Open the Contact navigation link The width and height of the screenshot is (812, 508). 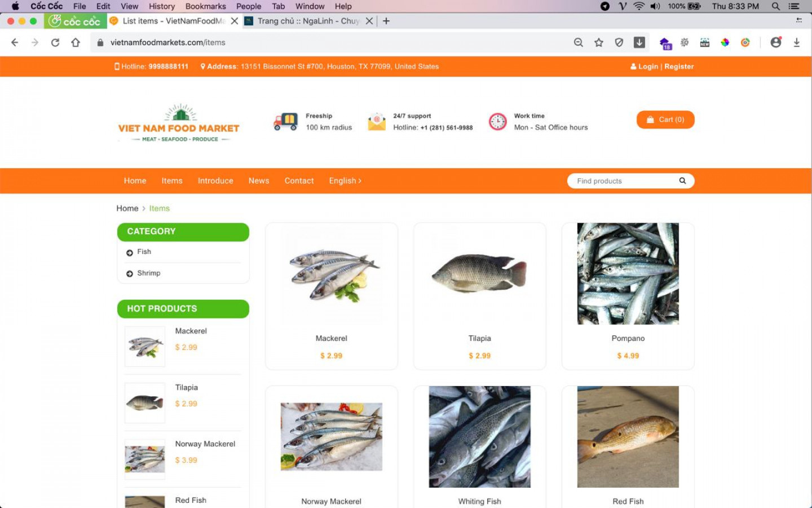(299, 181)
